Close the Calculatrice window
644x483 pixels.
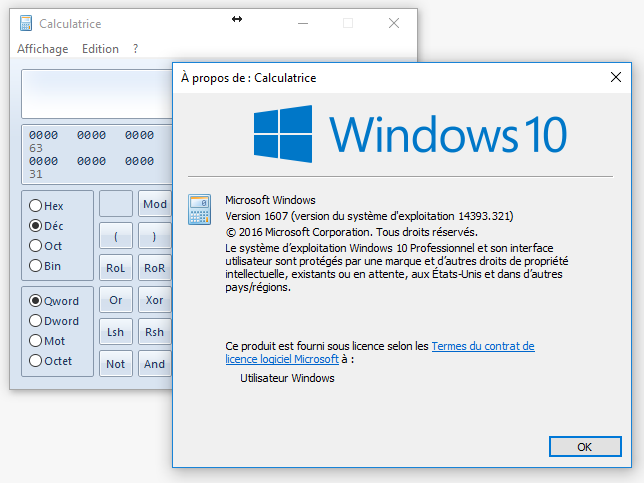pos(394,23)
